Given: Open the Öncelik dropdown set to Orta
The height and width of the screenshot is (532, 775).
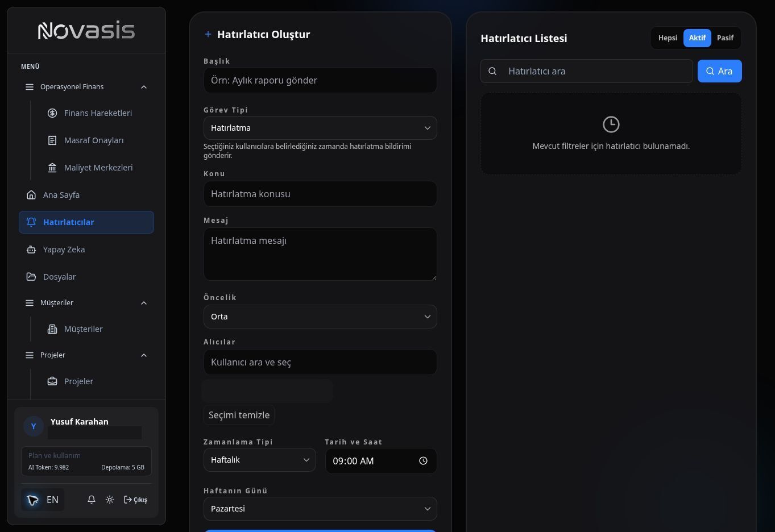Looking at the screenshot, I should coord(320,317).
